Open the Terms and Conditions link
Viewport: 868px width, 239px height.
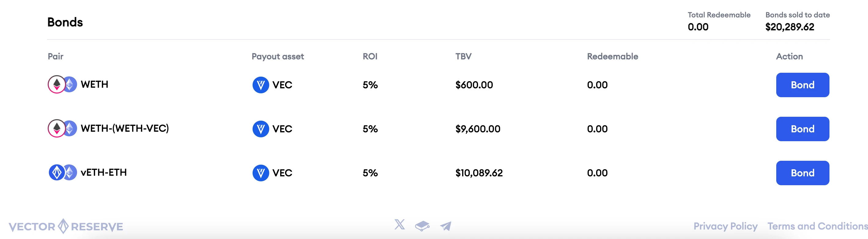point(817,226)
